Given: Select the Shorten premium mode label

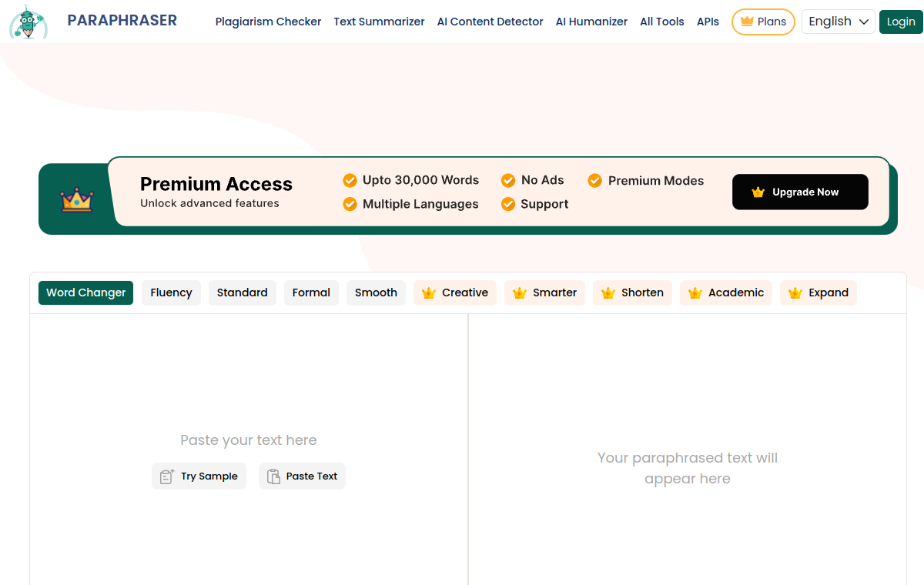Looking at the screenshot, I should pyautogui.click(x=643, y=292).
